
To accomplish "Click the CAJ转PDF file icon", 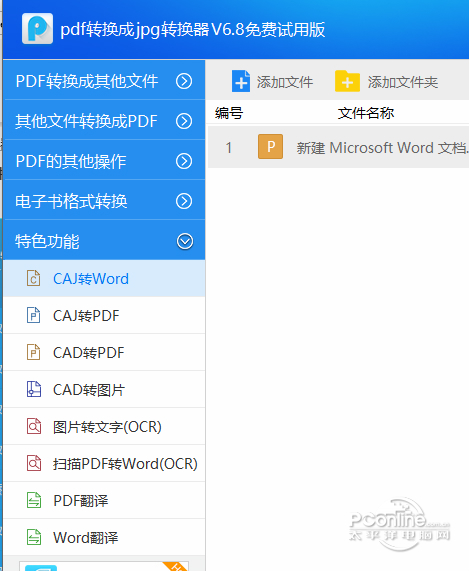I will 34,315.
